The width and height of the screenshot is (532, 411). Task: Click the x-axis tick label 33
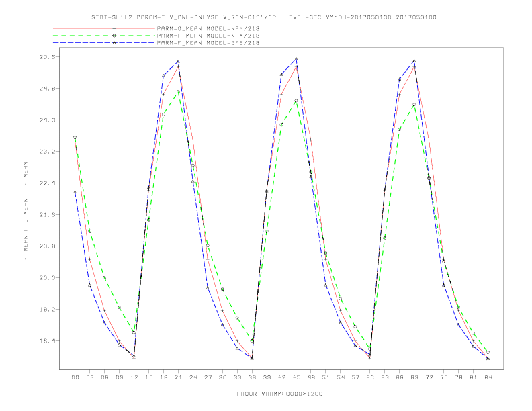pyautogui.click(x=237, y=377)
